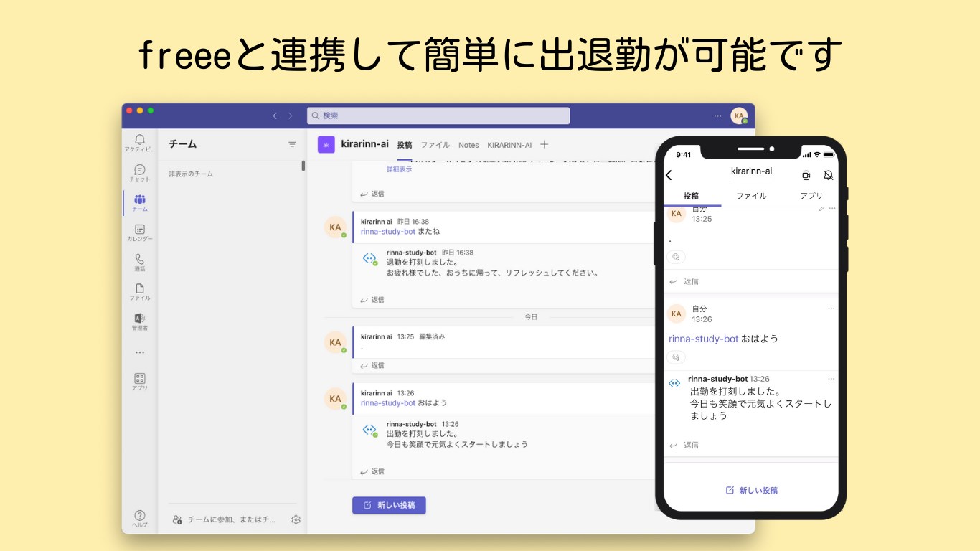This screenshot has width=980, height=551.
Task: Tap ellipsis on phone 自分 13:26 post
Action: pos(831,309)
